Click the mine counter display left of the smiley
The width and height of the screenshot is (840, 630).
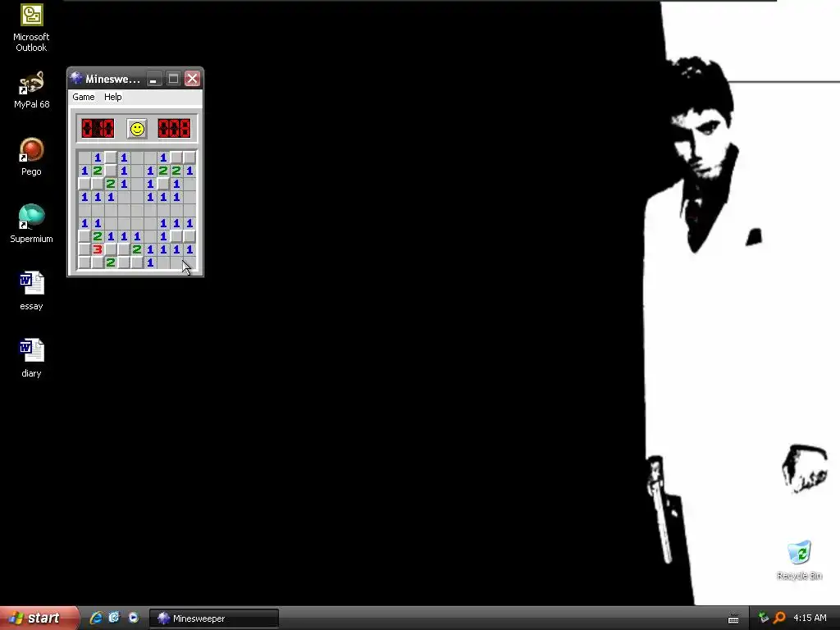point(98,129)
